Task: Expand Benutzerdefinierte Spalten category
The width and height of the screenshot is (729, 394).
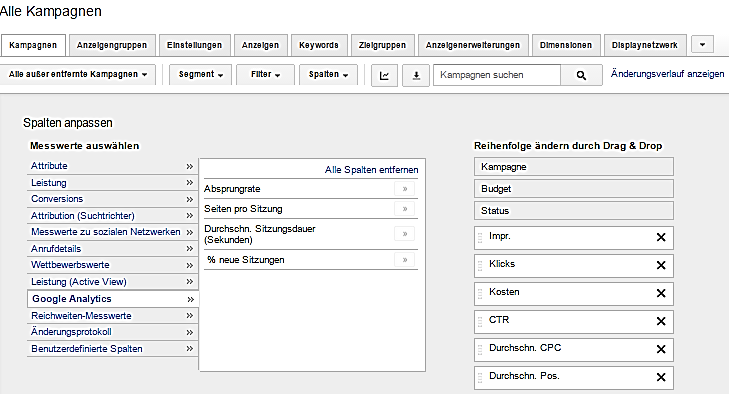Action: tap(113, 349)
